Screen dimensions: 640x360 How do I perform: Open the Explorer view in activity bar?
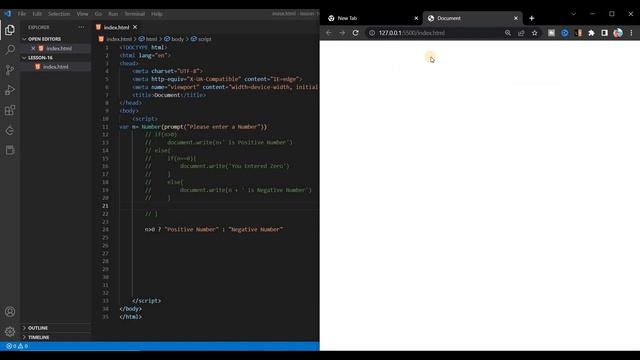[10, 30]
